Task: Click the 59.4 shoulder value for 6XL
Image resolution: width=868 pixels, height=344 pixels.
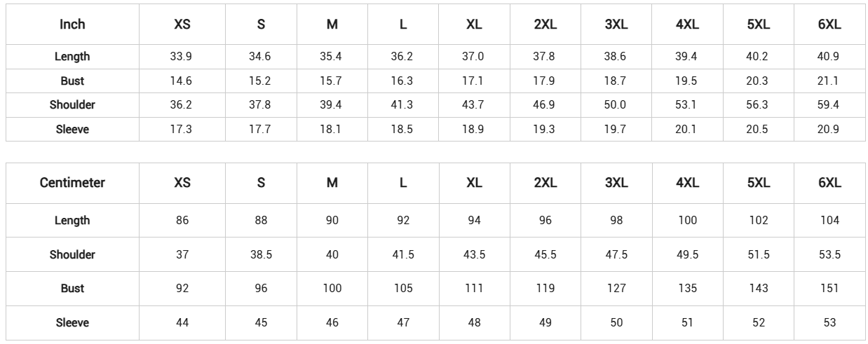Action: [828, 105]
